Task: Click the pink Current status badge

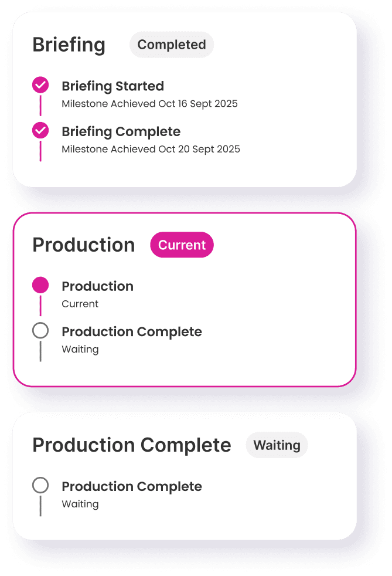Action: (182, 245)
